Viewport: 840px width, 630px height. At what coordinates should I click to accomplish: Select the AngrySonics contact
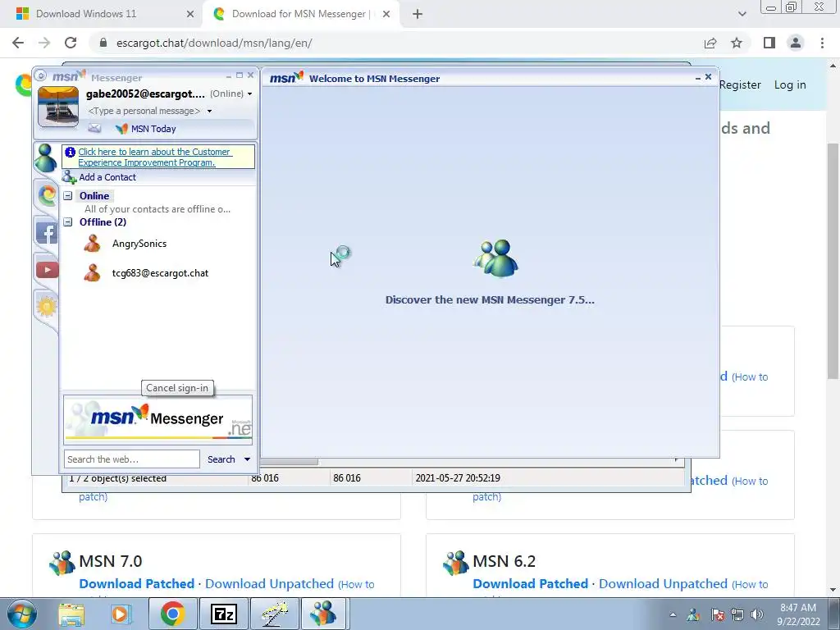pyautogui.click(x=139, y=244)
